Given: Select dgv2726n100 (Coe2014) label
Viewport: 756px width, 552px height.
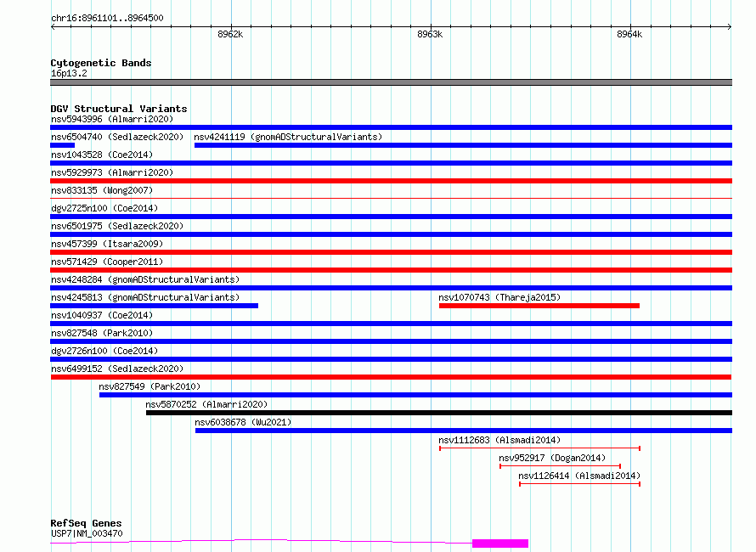Looking at the screenshot, I should [x=104, y=351].
